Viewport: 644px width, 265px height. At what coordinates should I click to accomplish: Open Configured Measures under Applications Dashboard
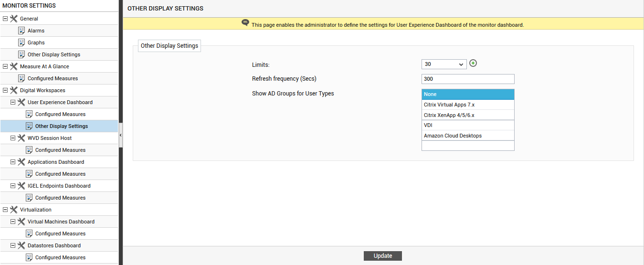60,174
